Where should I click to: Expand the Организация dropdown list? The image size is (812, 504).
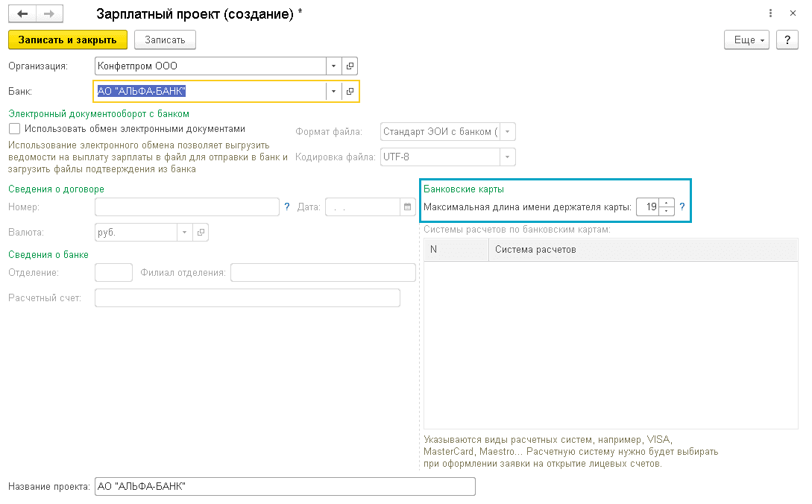333,66
